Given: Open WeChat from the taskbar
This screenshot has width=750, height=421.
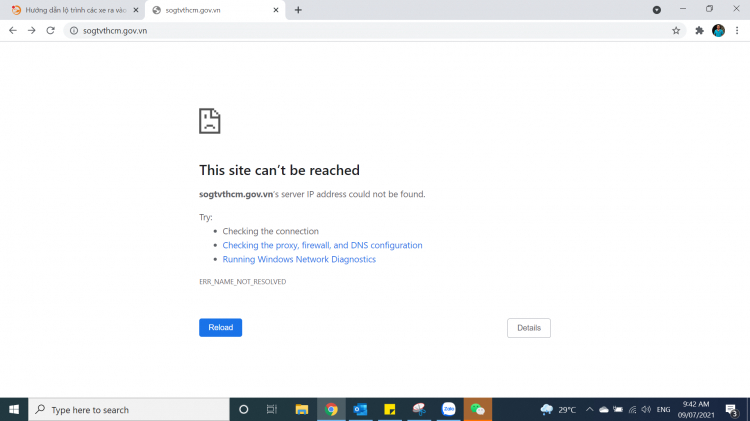Looking at the screenshot, I should (x=477, y=410).
